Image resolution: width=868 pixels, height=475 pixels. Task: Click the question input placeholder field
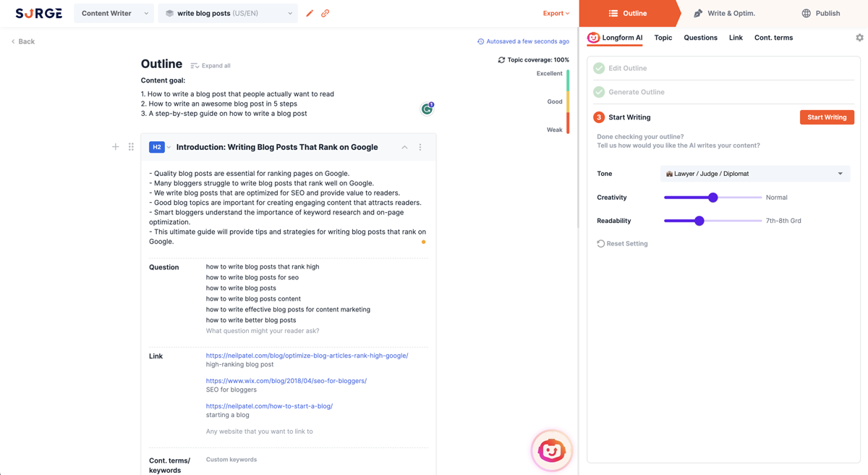263,331
